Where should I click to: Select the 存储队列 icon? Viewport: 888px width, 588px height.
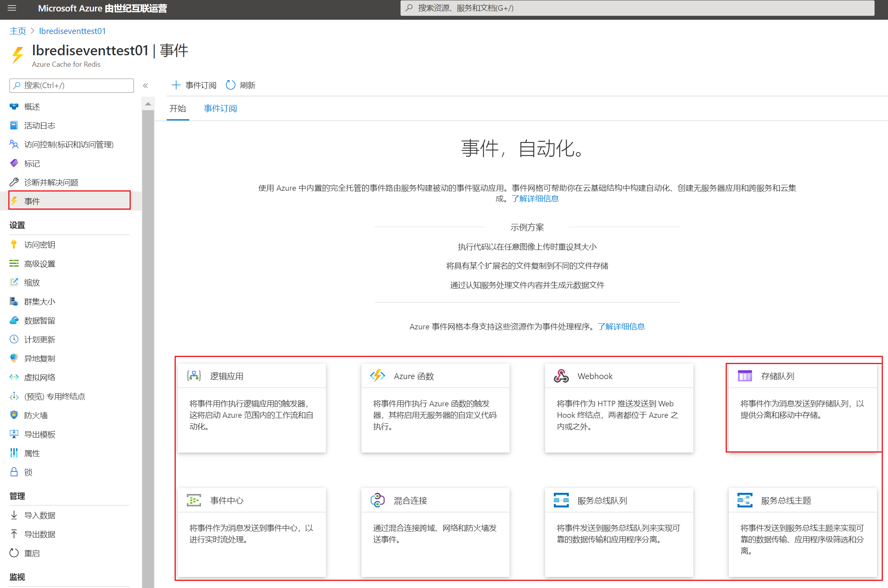point(745,376)
